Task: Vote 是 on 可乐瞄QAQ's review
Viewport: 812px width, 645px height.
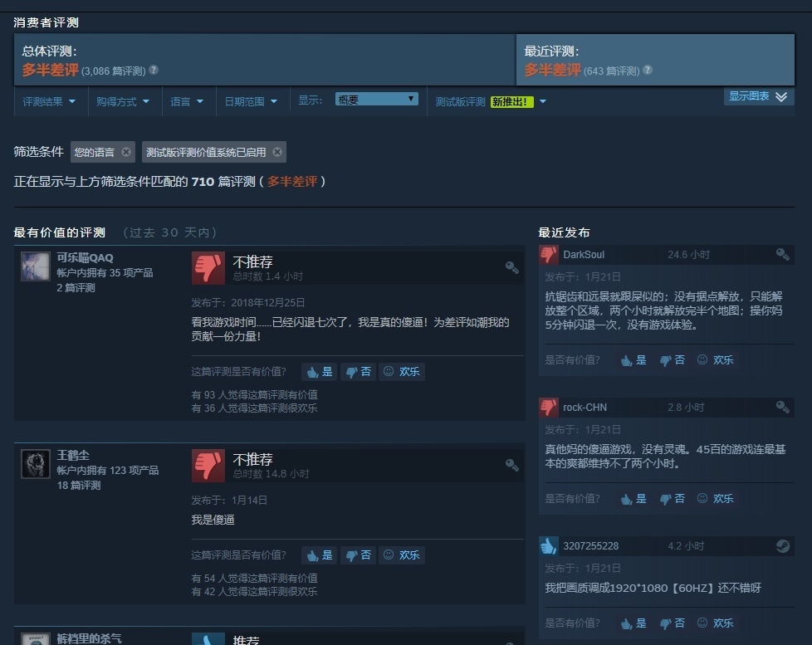Action: 319,372
